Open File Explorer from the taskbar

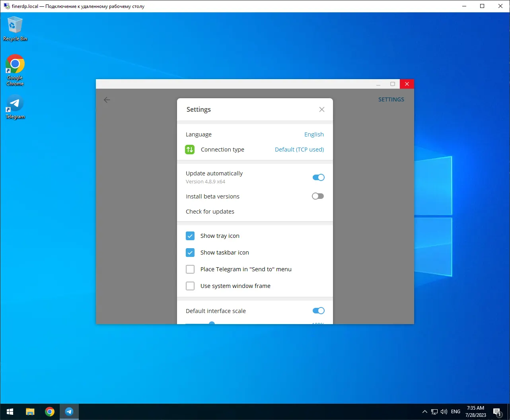point(30,412)
